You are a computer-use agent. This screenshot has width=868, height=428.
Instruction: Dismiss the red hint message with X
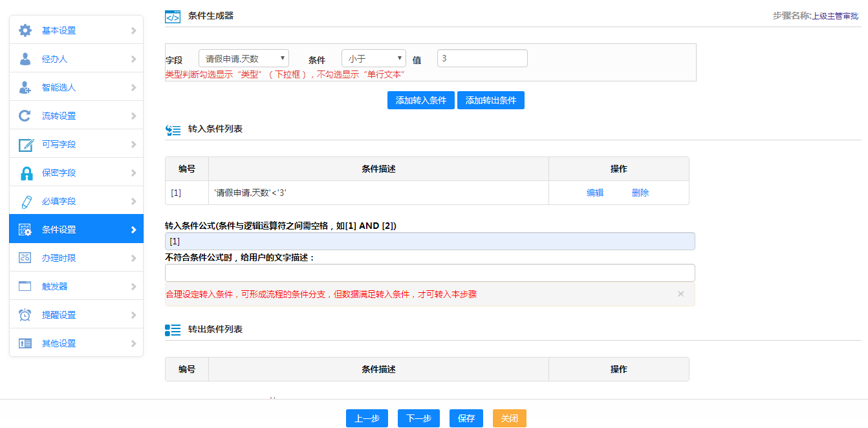(680, 294)
